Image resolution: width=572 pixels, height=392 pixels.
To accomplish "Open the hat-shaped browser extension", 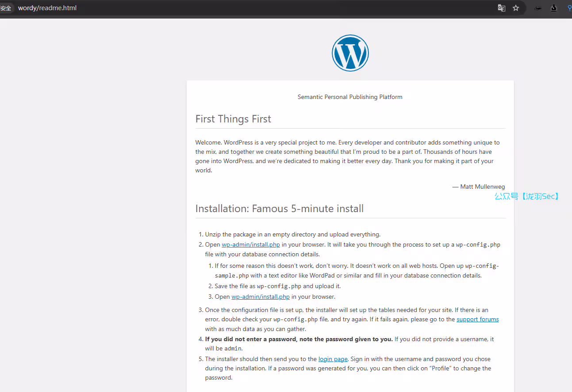I will click(x=538, y=8).
